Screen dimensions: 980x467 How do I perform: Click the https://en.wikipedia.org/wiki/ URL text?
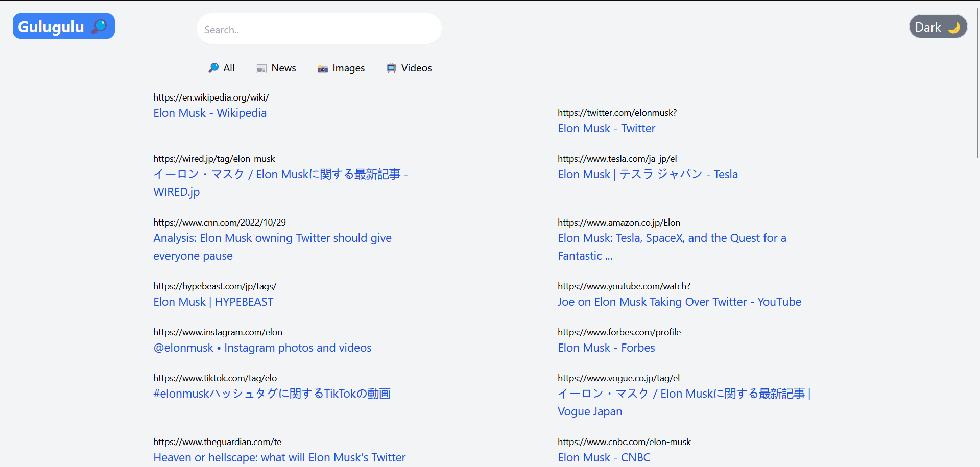[x=211, y=97]
